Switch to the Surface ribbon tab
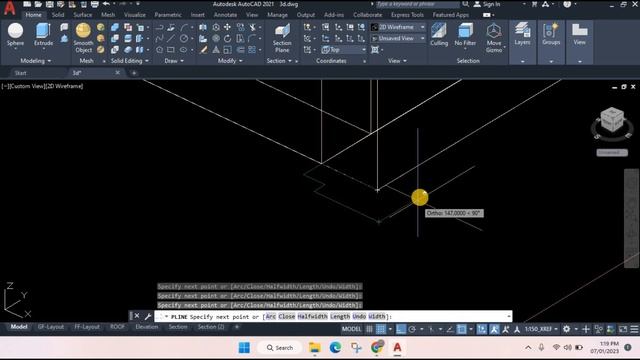This screenshot has width=640, height=360. (x=82, y=15)
